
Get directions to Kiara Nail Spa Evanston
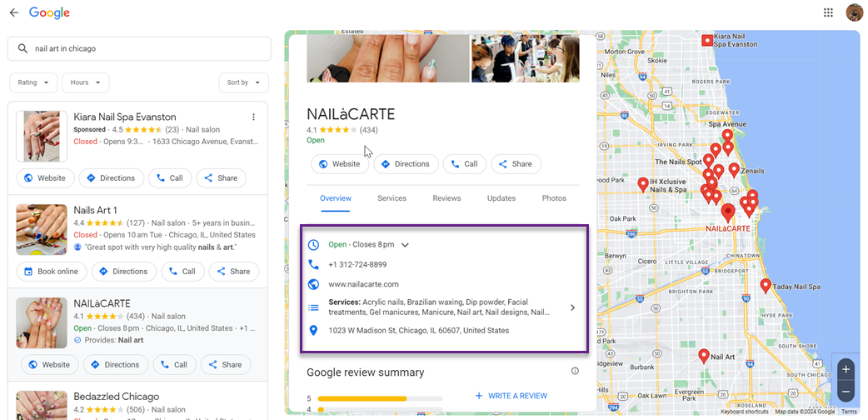112,178
